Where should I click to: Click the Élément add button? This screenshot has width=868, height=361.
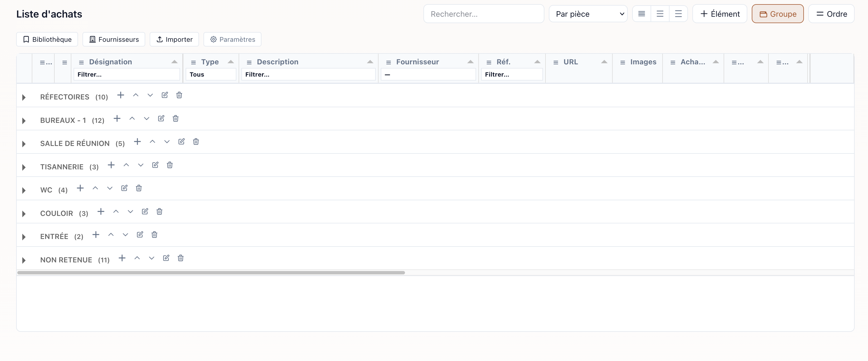(720, 14)
